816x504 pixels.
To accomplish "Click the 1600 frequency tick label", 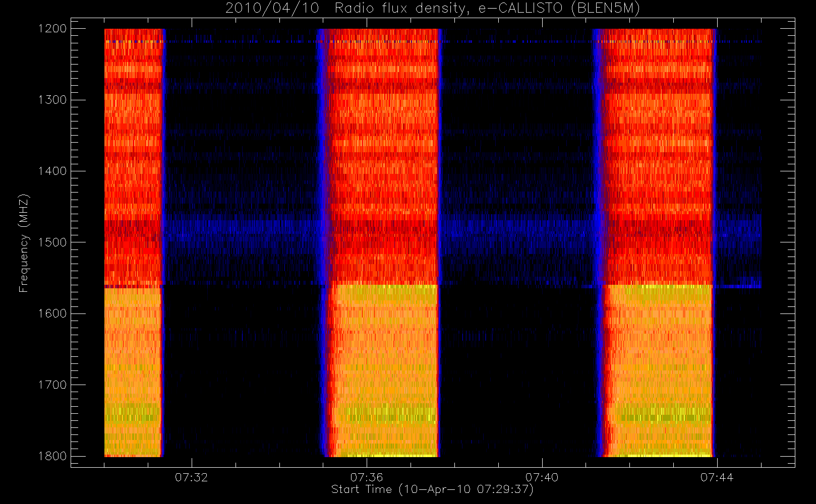I will [52, 313].
